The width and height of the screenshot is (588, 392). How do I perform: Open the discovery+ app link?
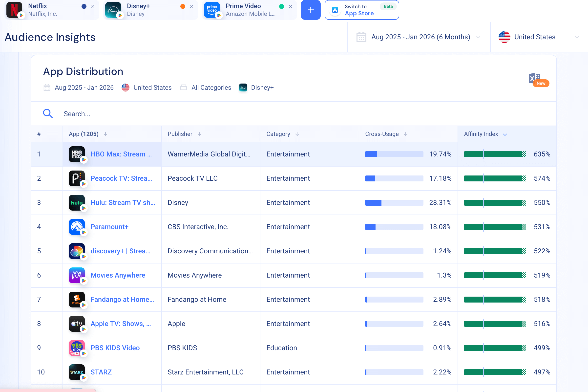coord(121,251)
